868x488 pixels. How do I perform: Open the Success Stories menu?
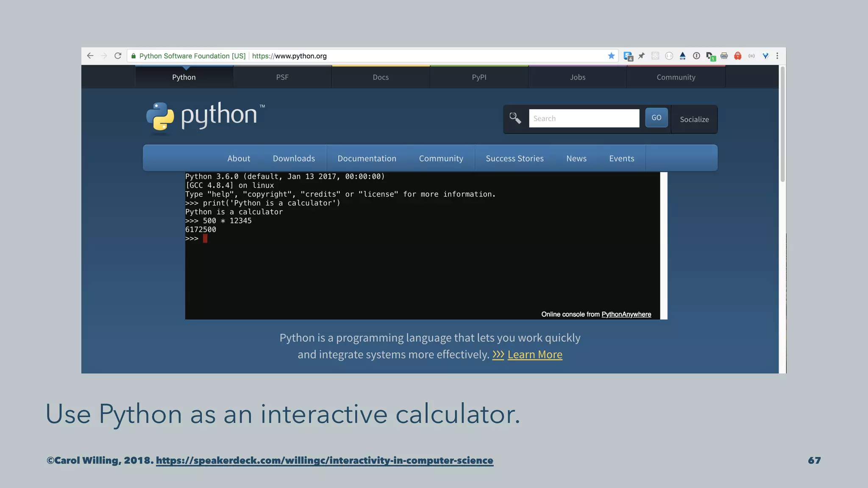(515, 158)
